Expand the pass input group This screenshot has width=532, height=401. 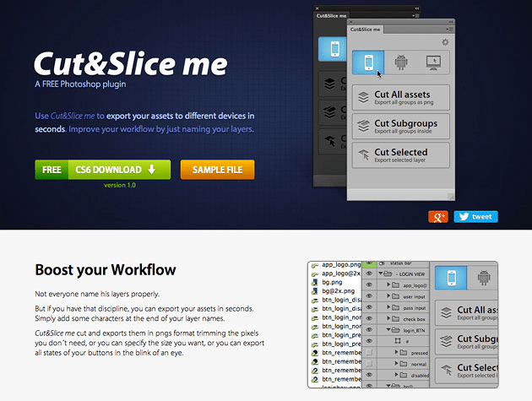click(388, 307)
